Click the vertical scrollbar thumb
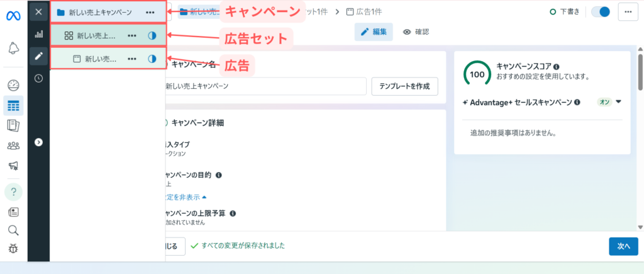This screenshot has height=274, width=644. 640,72
